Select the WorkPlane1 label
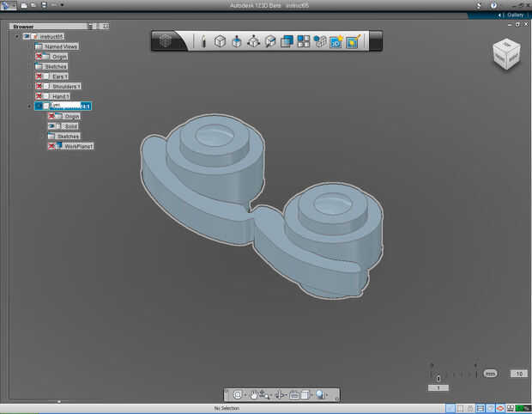This screenshot has width=532, height=414. (78, 146)
